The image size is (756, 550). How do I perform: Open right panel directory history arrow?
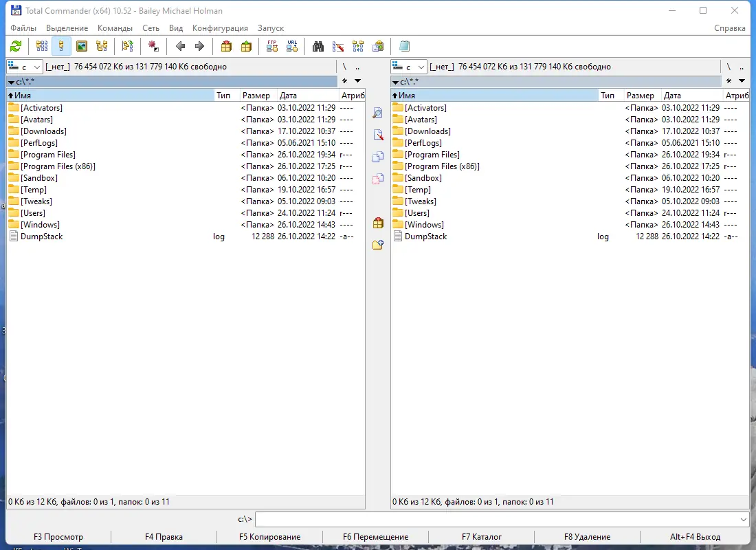coord(742,81)
